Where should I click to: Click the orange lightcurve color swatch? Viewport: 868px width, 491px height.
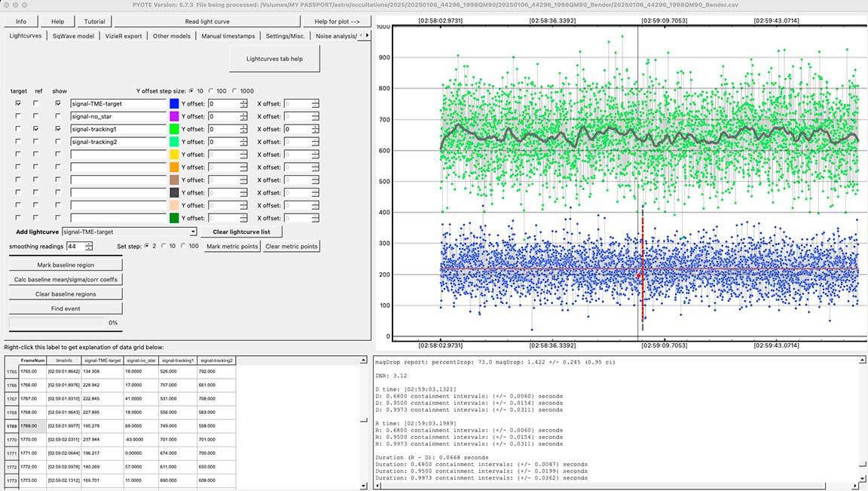coord(174,167)
